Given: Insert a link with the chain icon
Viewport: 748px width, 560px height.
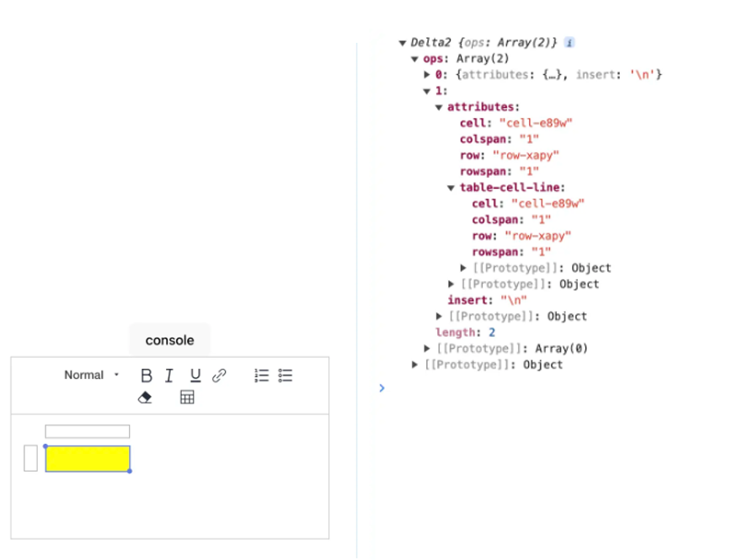Looking at the screenshot, I should pyautogui.click(x=219, y=376).
